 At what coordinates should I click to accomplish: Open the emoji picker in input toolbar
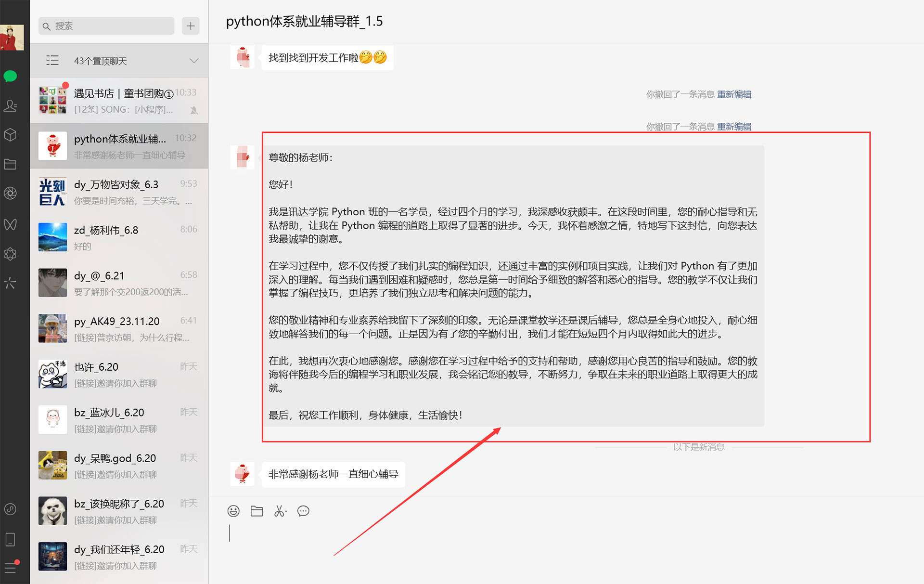point(233,511)
